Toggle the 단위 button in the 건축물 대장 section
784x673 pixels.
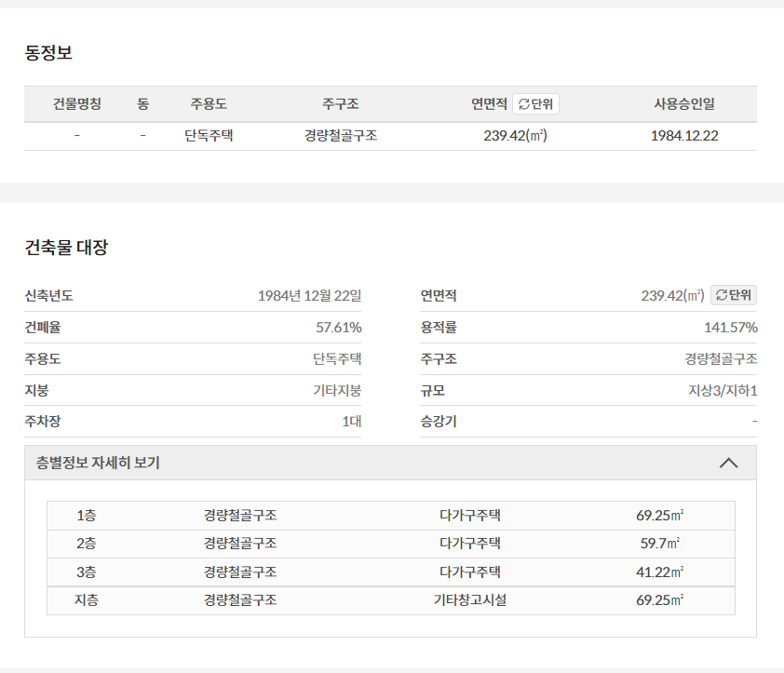pos(734,295)
